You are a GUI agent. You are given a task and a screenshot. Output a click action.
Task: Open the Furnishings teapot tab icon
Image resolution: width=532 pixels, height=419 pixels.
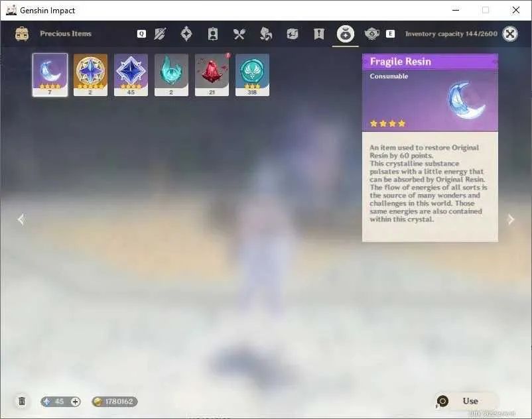coord(372,34)
